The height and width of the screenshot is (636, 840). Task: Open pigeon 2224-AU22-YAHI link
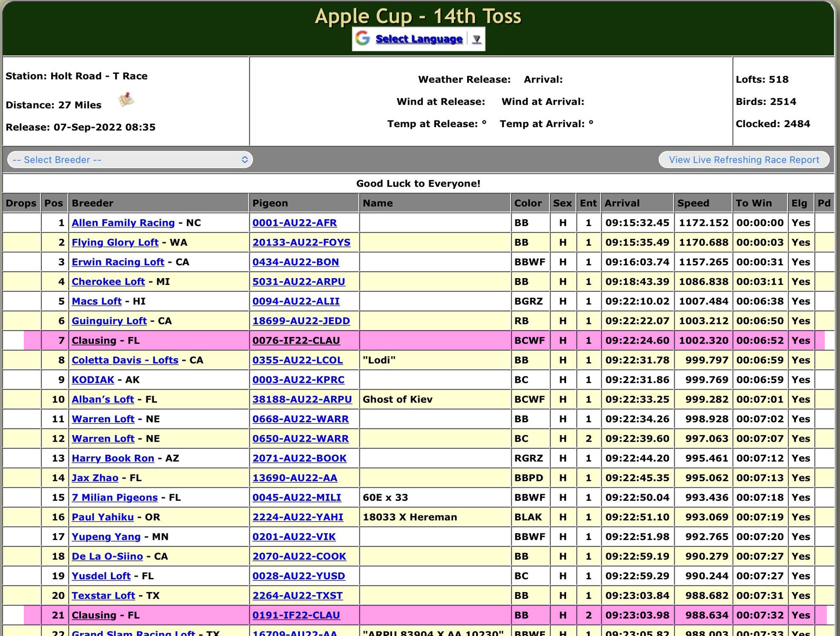(x=298, y=517)
